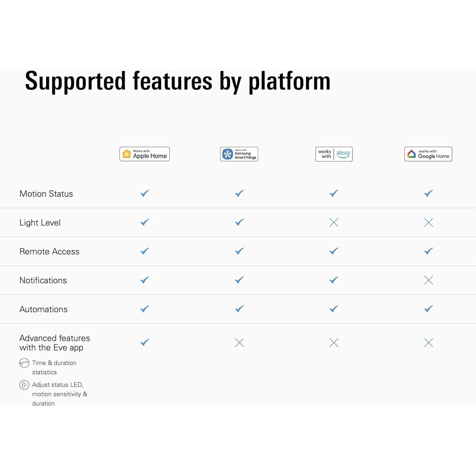Viewport: 476px width, 476px height.
Task: Click the Advanced features X under Samsung SmartThings
Action: [x=239, y=342]
